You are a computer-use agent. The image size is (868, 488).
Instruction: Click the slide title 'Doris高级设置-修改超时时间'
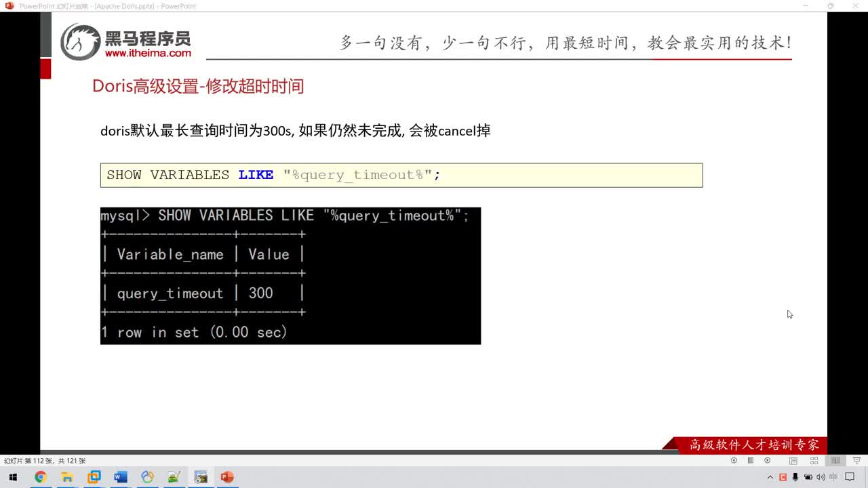point(198,86)
